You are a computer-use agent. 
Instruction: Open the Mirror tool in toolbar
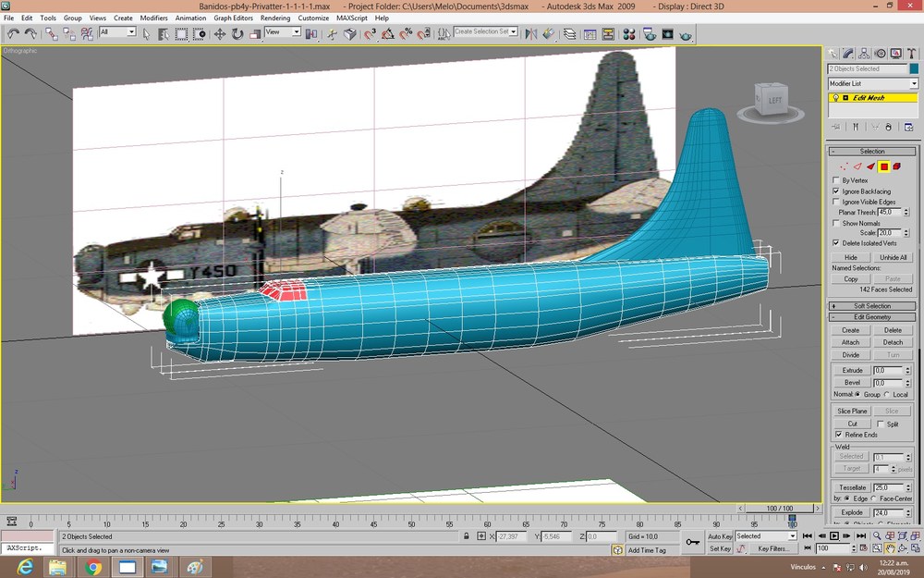pyautogui.click(x=530, y=34)
